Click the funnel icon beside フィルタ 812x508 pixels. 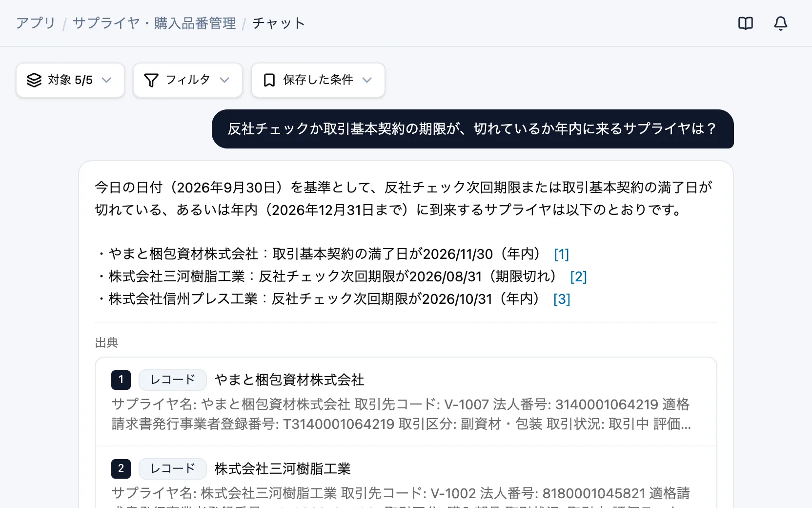[151, 80]
